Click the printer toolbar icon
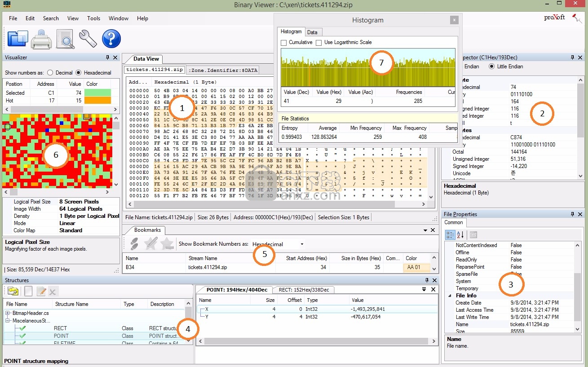 click(x=41, y=39)
